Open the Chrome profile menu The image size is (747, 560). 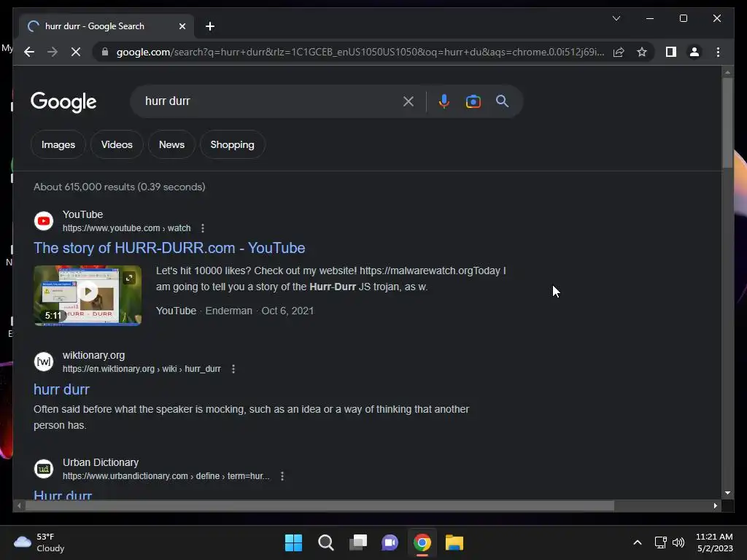click(694, 52)
